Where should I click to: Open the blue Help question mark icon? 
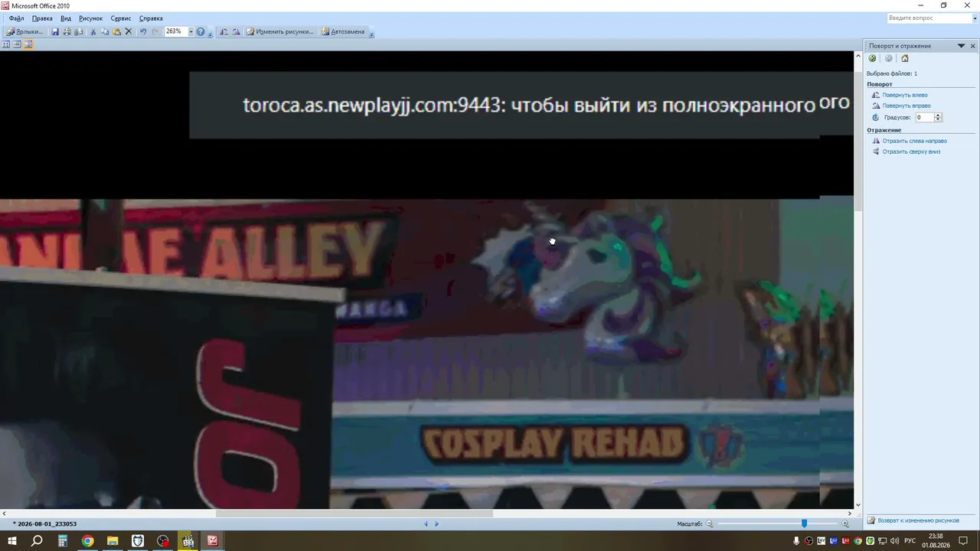click(x=201, y=31)
